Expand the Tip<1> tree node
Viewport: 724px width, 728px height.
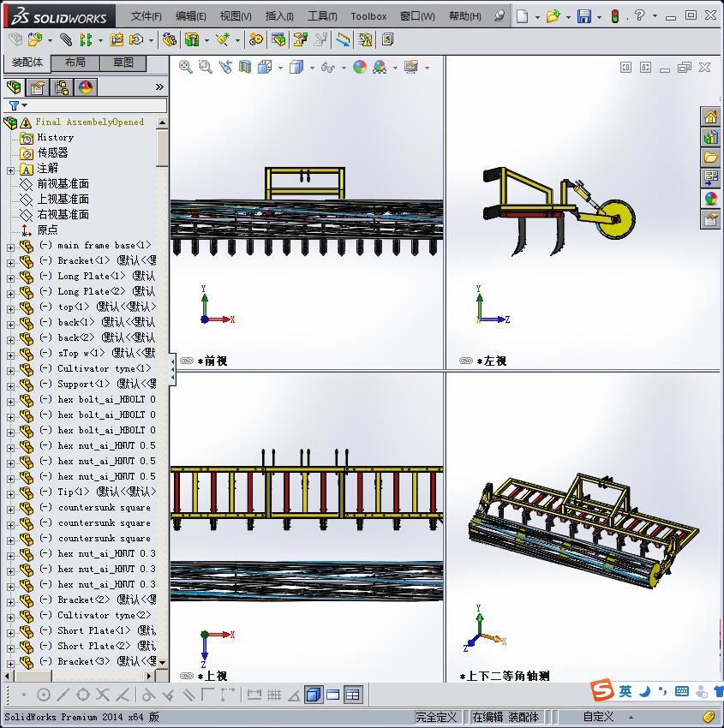10,494
